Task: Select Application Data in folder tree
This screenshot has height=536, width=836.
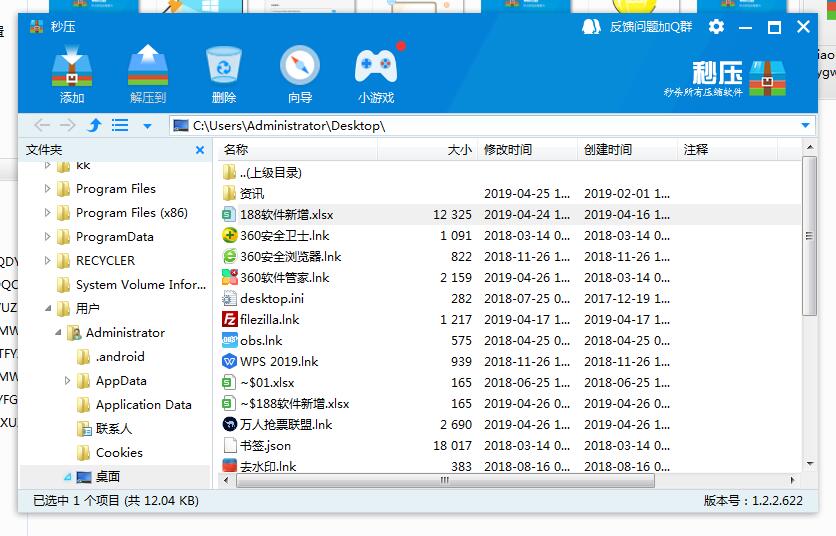Action: (134, 405)
